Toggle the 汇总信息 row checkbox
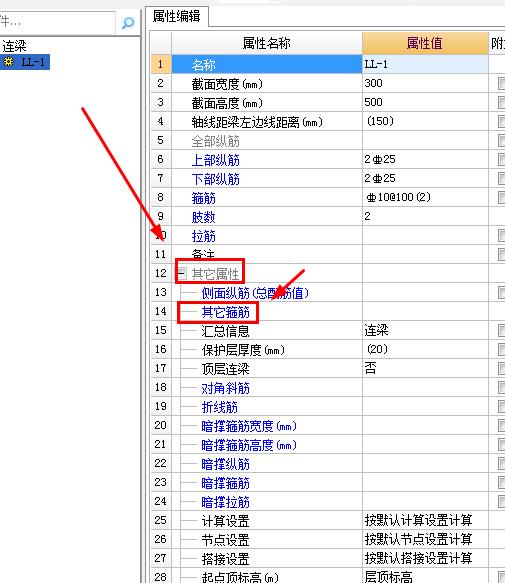Viewport: 505px width, 583px height. [x=502, y=331]
